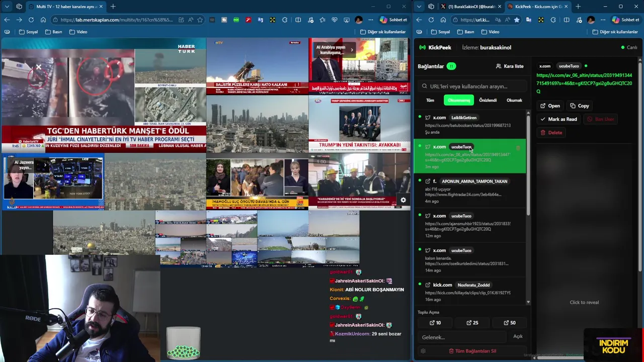644x362 pixels.
Task: Close the Multi TV tab
Action: pos(101,7)
